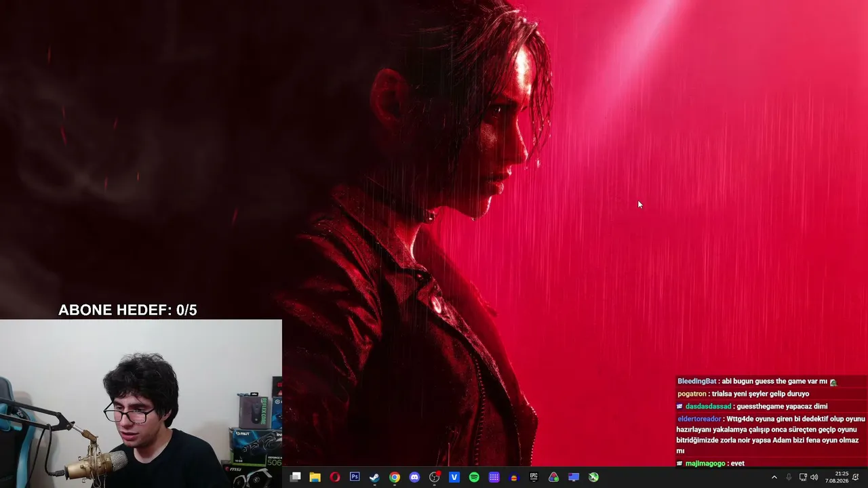This screenshot has width=868, height=488.
Task: Click the badge next to majimagogo
Action: point(679,464)
